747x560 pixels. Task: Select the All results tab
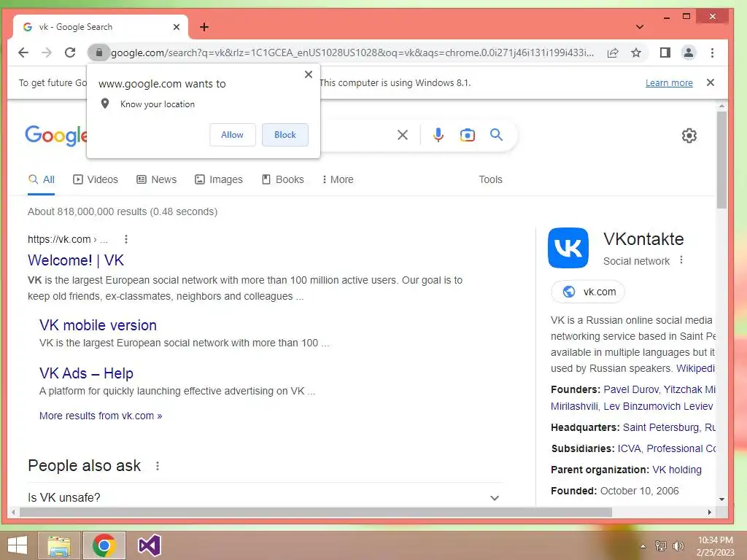tap(42, 179)
